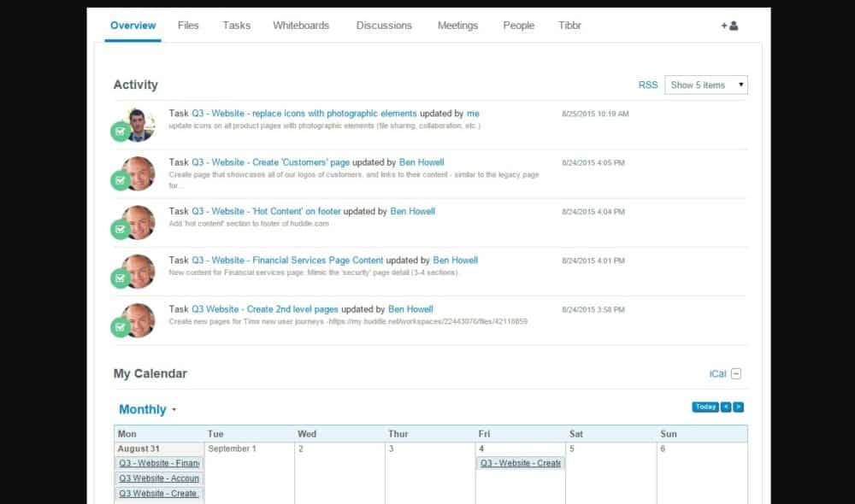Open the 'Q3 Website - Accoun' calendar entry
The image size is (855, 504).
159,478
